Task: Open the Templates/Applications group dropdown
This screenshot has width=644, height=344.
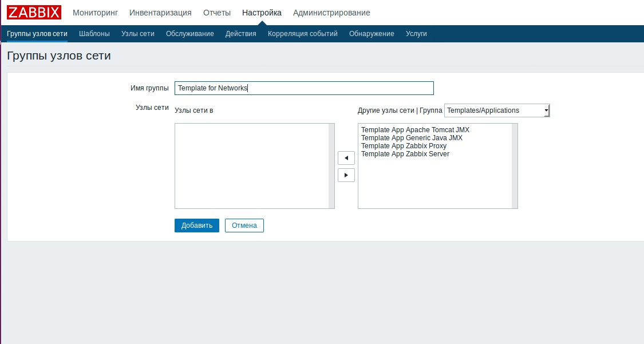Action: coord(497,110)
